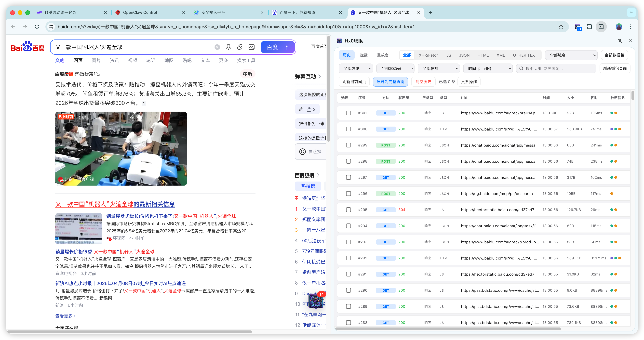Tick the checkbox for request #300
This screenshot has height=340, width=644.
coord(348,129)
